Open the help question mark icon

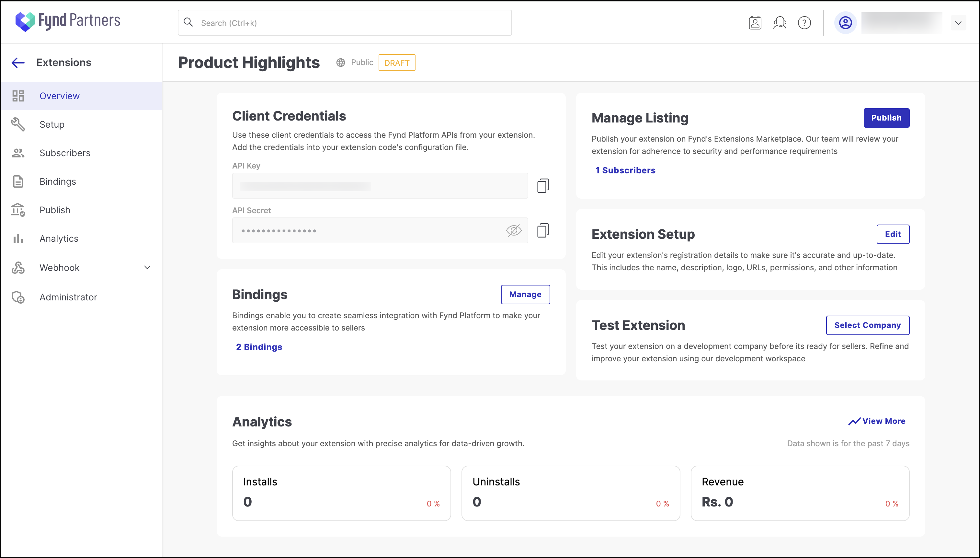(x=804, y=23)
